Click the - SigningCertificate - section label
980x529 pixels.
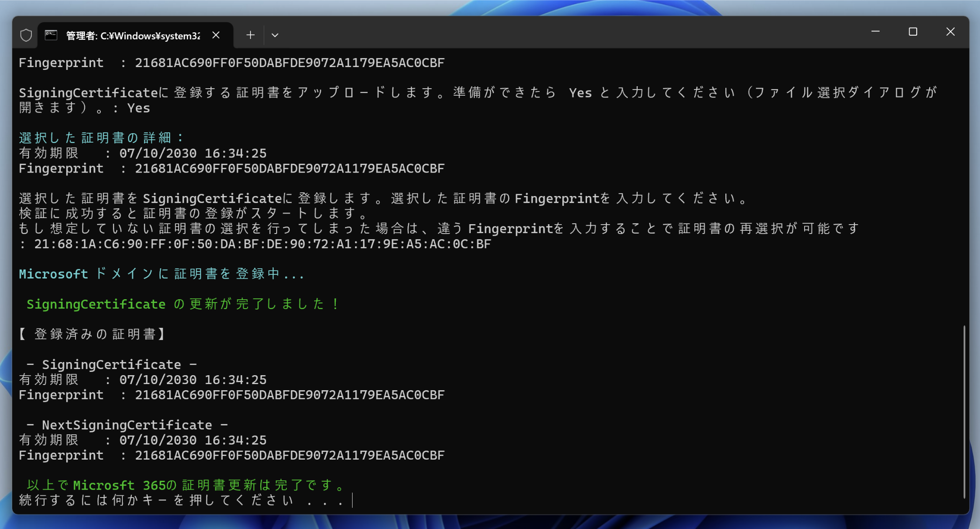pos(112,364)
